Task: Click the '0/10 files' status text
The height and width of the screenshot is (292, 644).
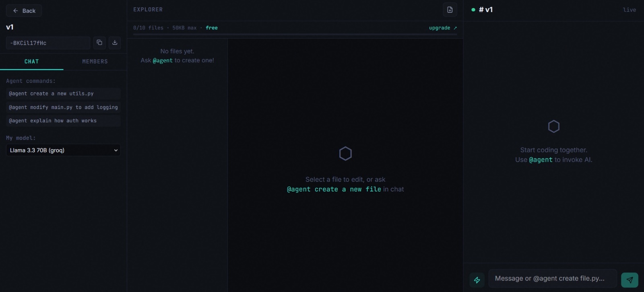Action: coord(148,28)
